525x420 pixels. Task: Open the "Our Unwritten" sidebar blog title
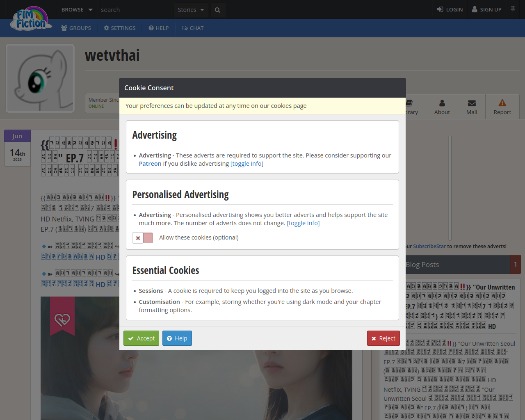tap(461, 306)
